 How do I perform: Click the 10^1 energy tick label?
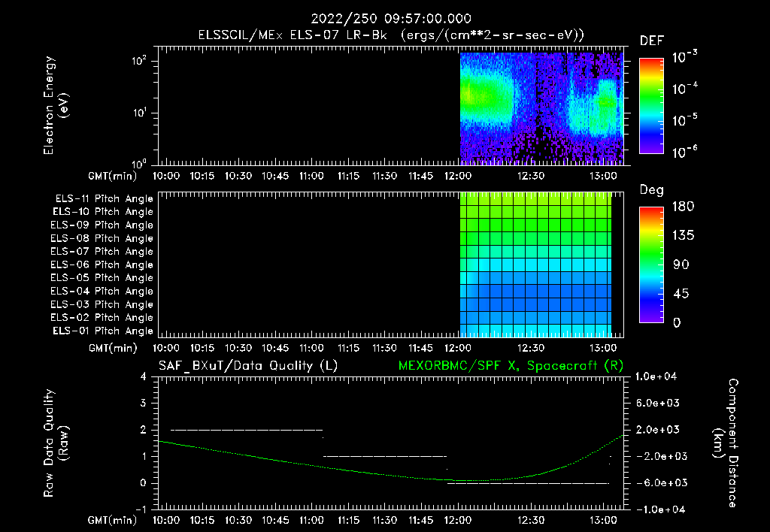click(x=139, y=113)
